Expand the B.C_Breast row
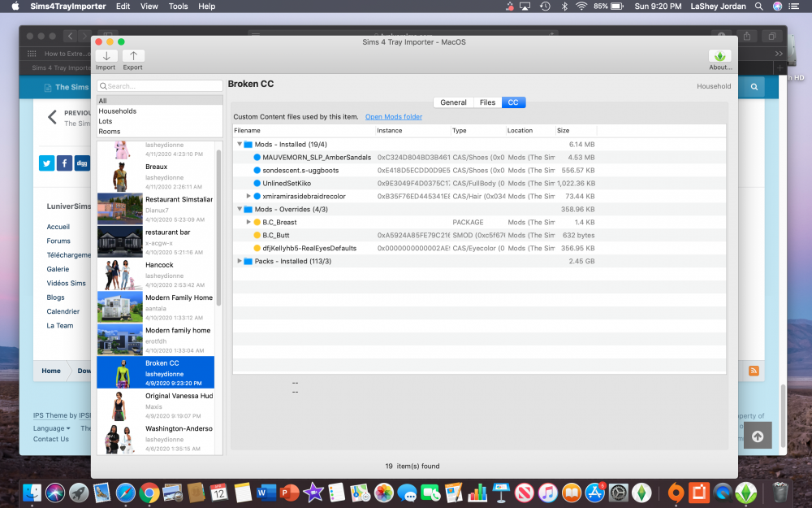Viewport: 812px width, 508px height. coord(248,222)
